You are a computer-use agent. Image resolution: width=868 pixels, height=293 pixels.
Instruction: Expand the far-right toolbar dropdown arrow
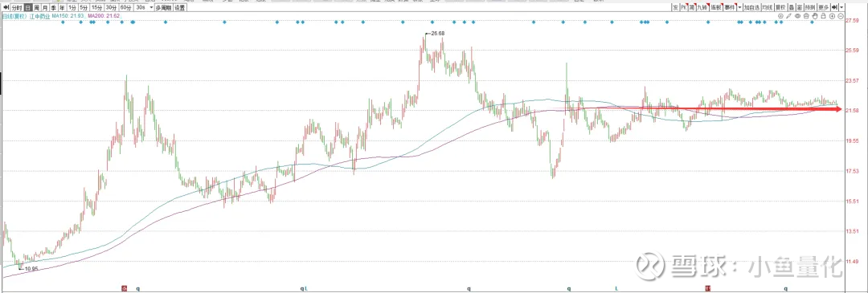point(841,8)
